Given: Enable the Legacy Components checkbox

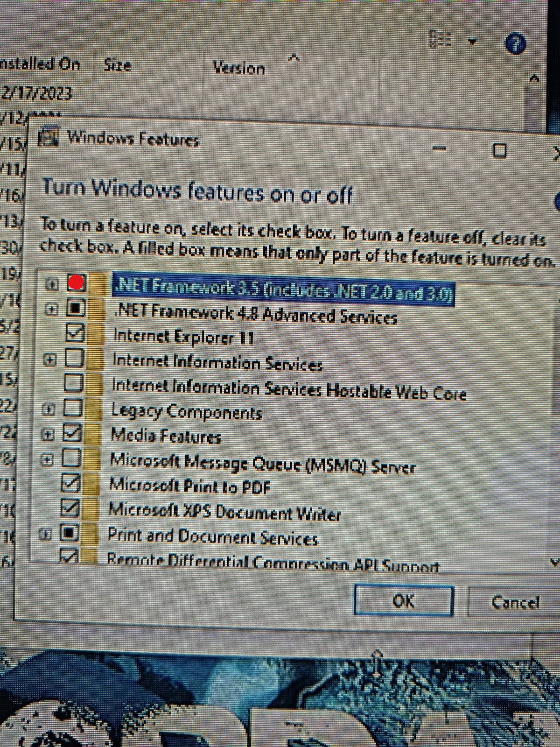Looking at the screenshot, I should [x=72, y=408].
